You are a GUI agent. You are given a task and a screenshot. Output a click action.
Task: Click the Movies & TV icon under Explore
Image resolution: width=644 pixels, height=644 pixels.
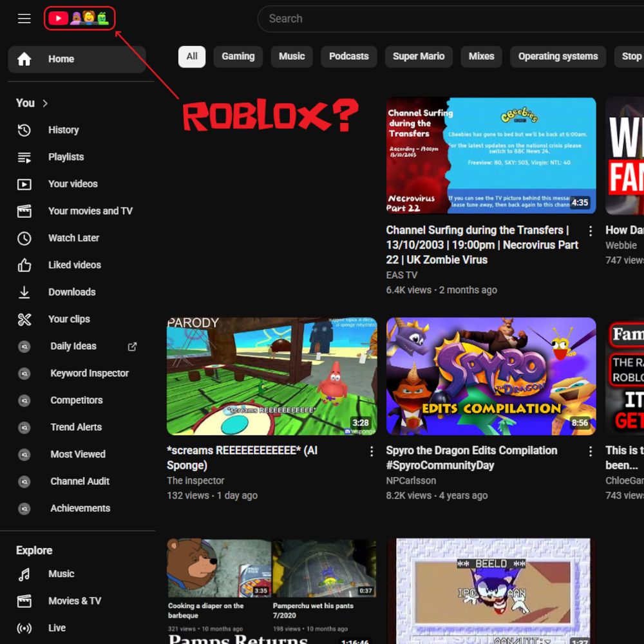pyautogui.click(x=24, y=601)
